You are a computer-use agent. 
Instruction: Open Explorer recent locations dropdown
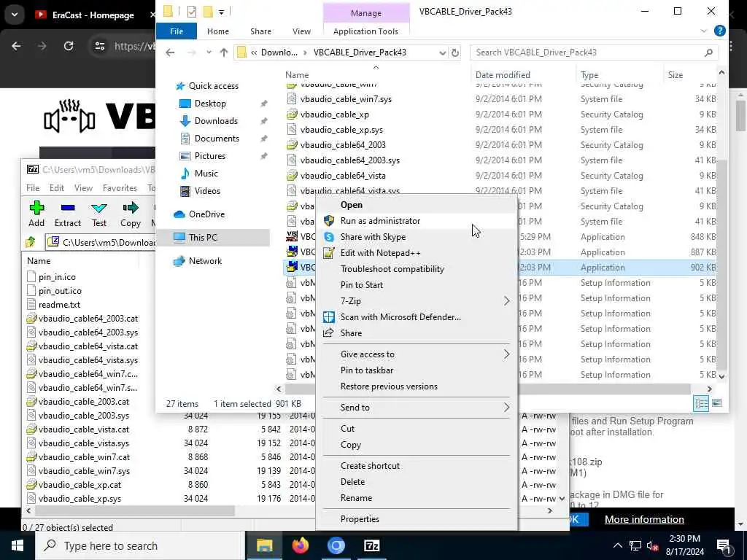209,52
